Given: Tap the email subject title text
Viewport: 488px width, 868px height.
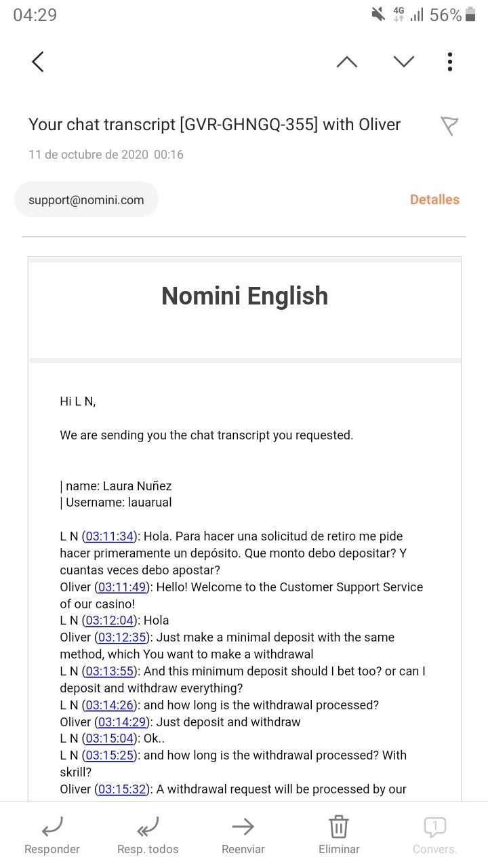Looking at the screenshot, I should [x=214, y=125].
